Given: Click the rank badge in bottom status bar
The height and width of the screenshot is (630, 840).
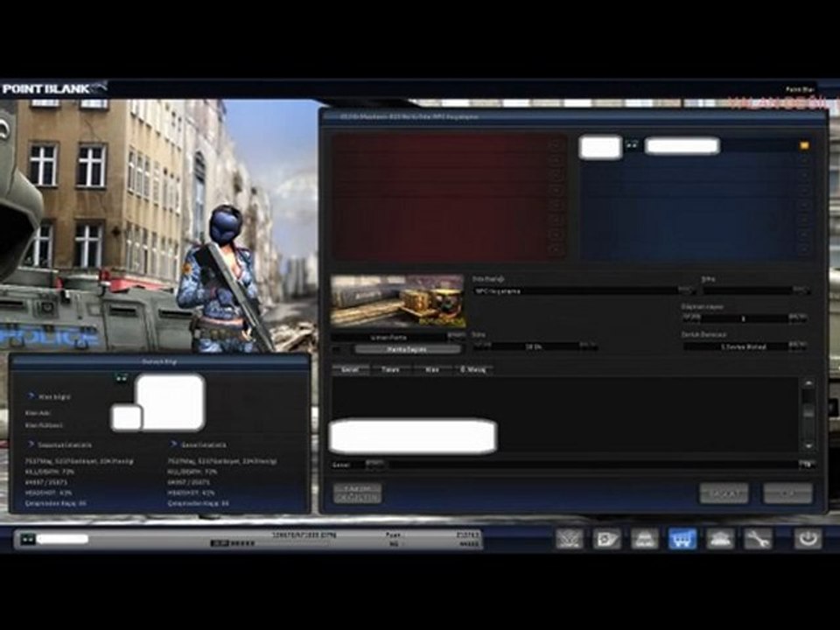Looking at the screenshot, I should click(x=27, y=539).
